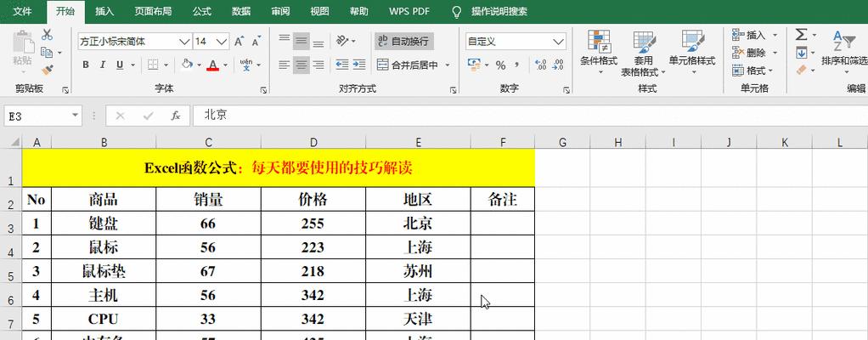Click the accounting currency format icon

pos(474,65)
